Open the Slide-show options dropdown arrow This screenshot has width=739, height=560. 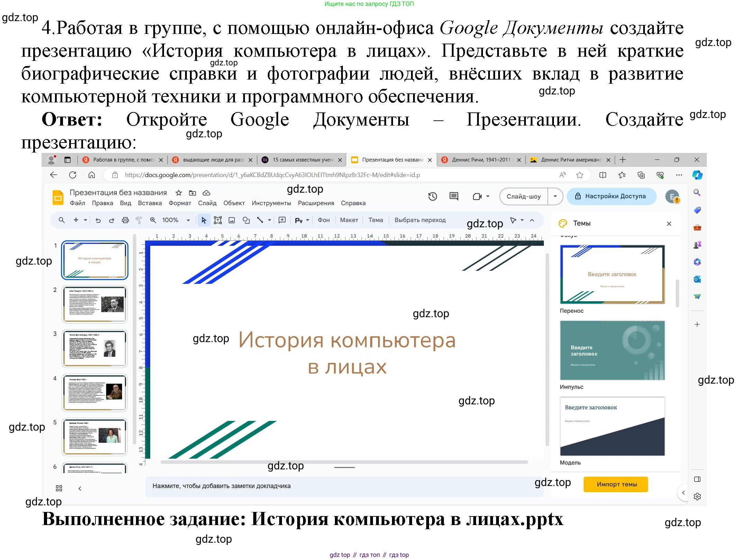(x=555, y=196)
